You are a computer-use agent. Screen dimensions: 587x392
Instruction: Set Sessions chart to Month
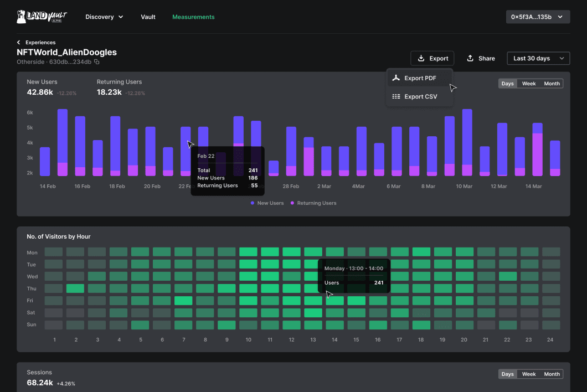552,374
